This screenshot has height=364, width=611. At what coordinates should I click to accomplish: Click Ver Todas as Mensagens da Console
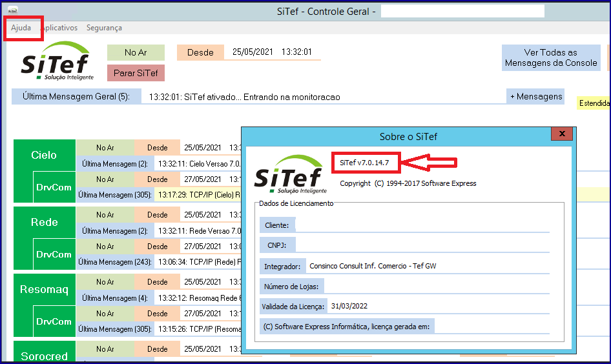click(550, 57)
